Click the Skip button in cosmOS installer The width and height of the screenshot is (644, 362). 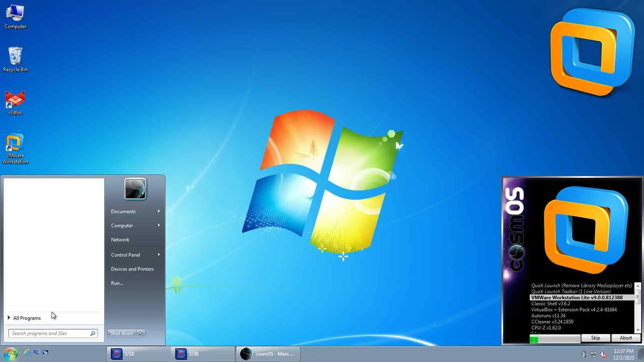596,338
